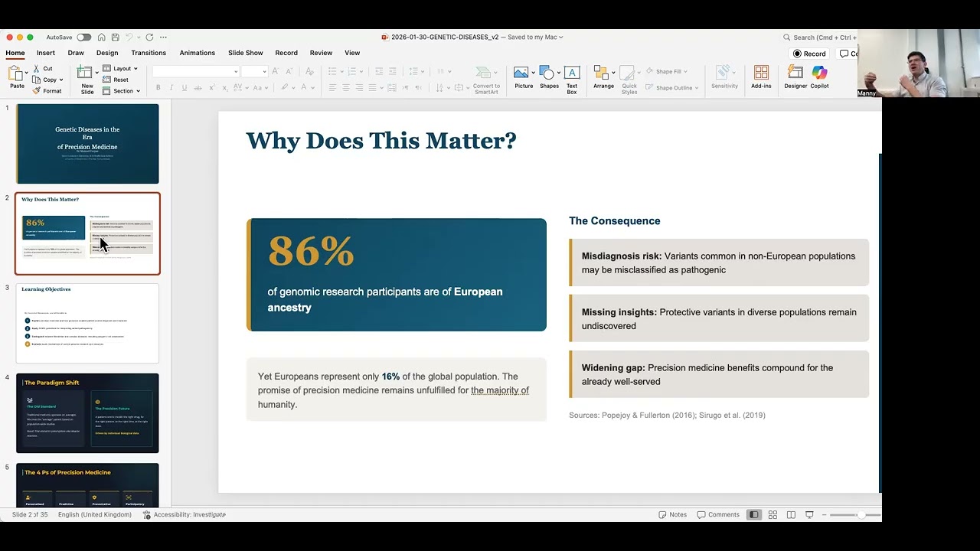Image resolution: width=980 pixels, height=551 pixels.
Task: Click the Draw tab
Action: tap(76, 53)
